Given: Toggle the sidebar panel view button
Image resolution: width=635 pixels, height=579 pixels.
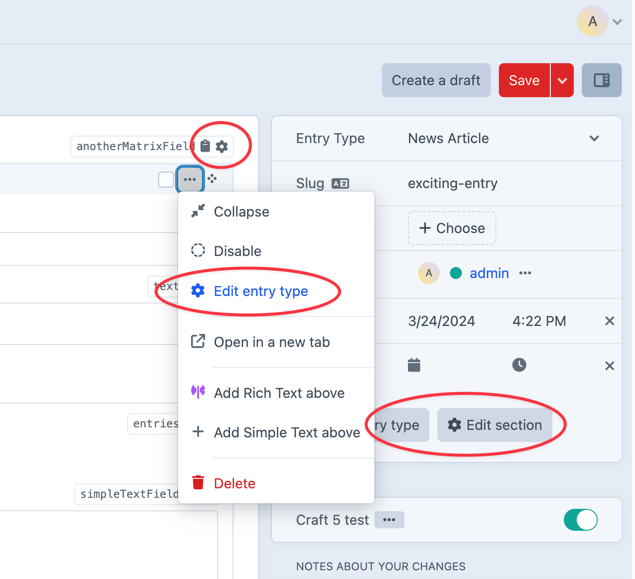Looking at the screenshot, I should pyautogui.click(x=602, y=80).
